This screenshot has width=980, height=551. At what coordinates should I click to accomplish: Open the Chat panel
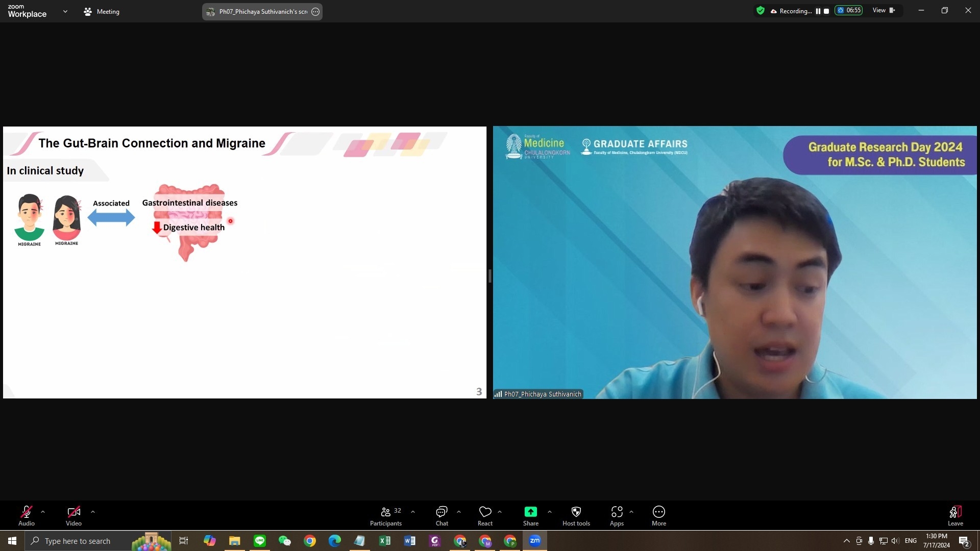coord(442,515)
